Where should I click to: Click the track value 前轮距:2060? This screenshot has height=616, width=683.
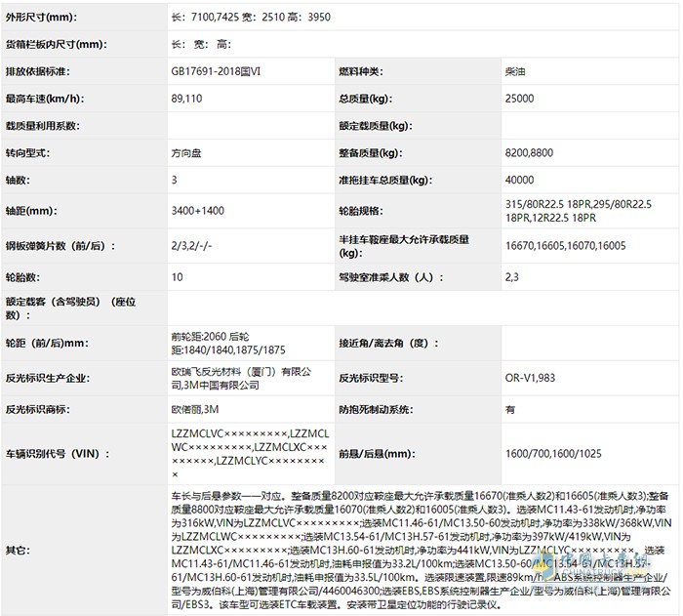point(199,337)
